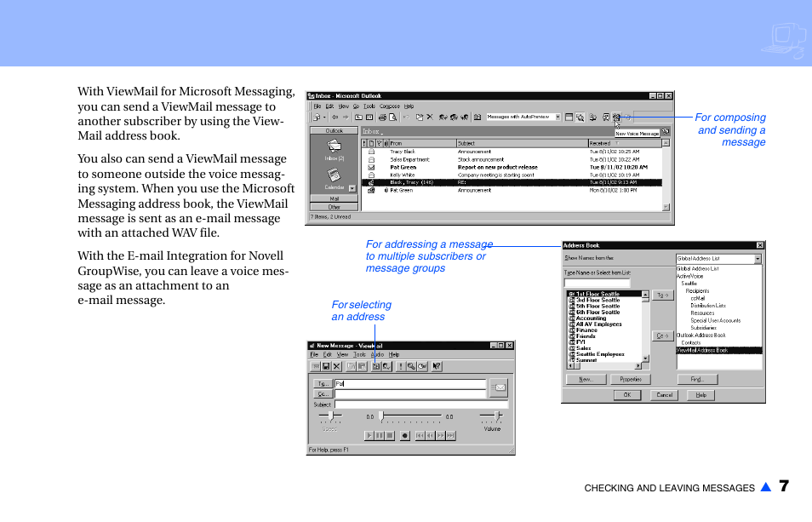
Task: Open the File menu in New Message window
Action: click(314, 355)
